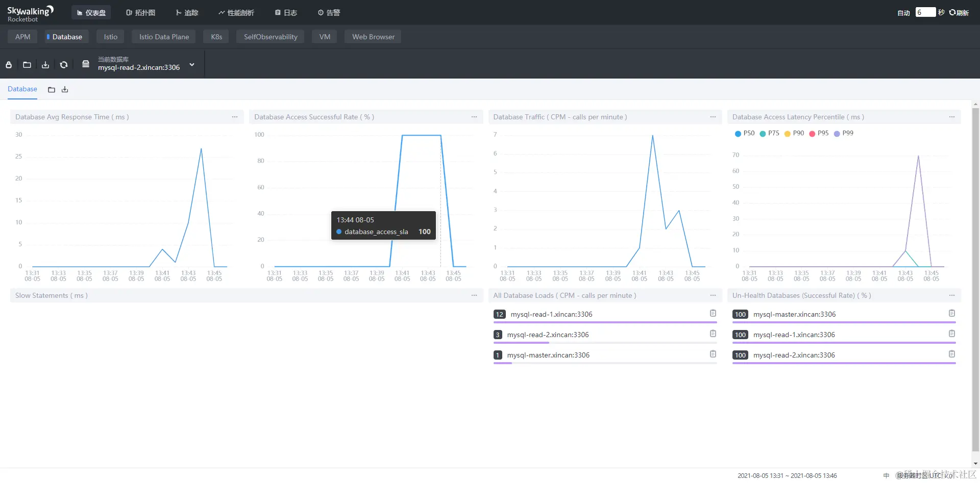980x483 pixels.
Task: Copy mysql-read-1.xincan:3306 in All Database Loads
Action: (x=713, y=313)
